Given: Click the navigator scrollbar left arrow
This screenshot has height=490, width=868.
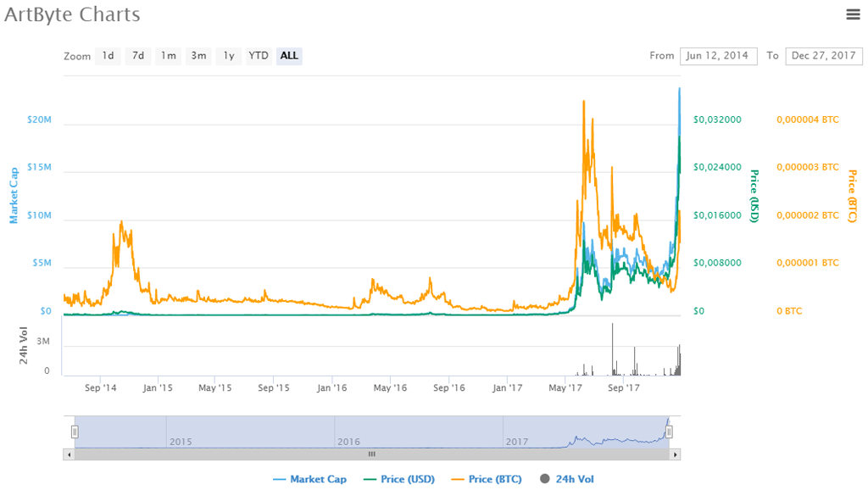Looking at the screenshot, I should coord(70,454).
